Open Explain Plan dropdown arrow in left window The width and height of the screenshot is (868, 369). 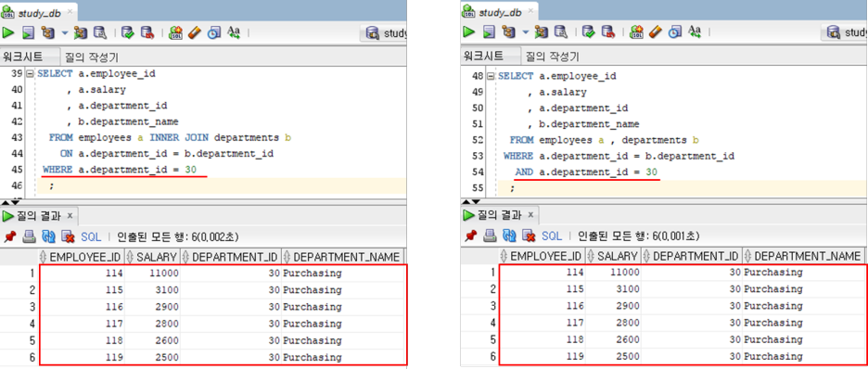(64, 32)
